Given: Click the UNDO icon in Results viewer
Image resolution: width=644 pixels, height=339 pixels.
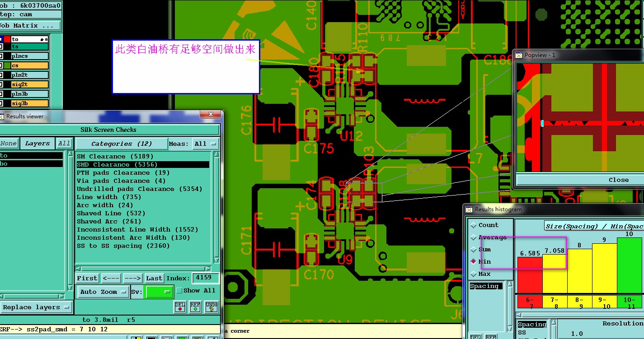Looking at the screenshot, I should (x=212, y=307).
